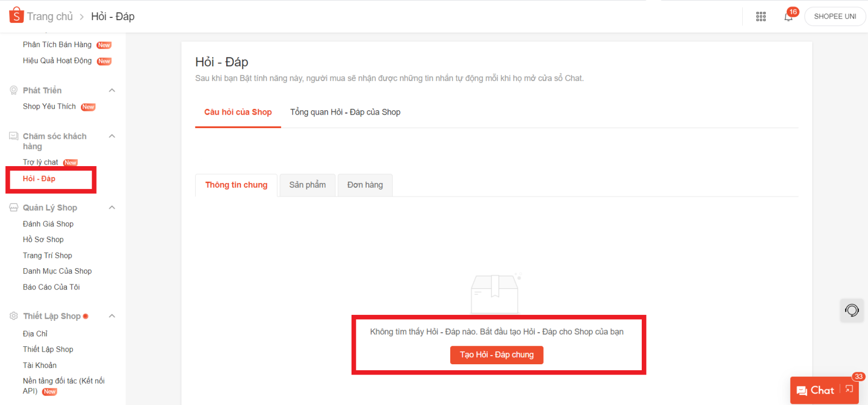The image size is (868, 405).
Task: Collapse the Phát Triển section
Action: click(112, 90)
